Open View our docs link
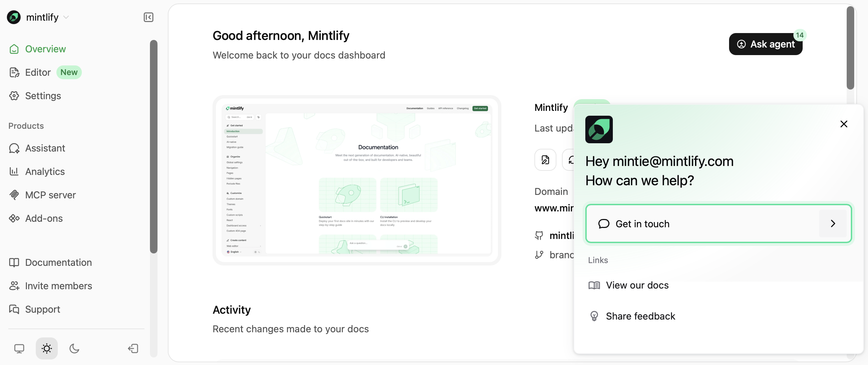 [637, 285]
